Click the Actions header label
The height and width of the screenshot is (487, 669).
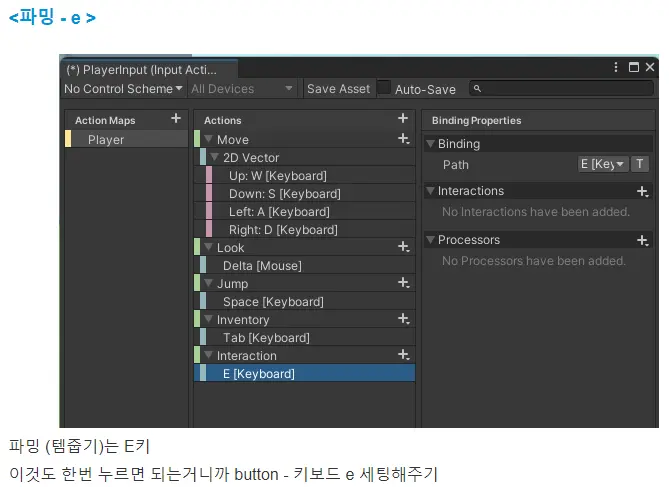pyautogui.click(x=222, y=120)
